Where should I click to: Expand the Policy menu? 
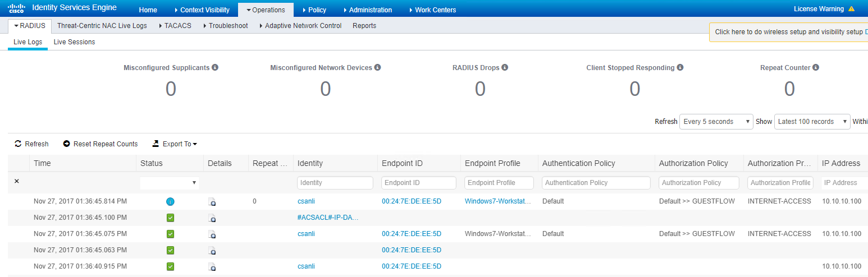314,10
